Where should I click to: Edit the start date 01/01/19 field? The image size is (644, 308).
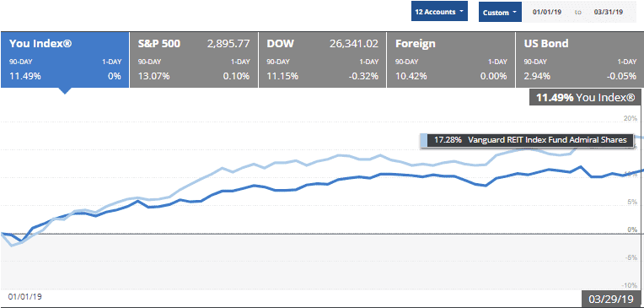547,12
